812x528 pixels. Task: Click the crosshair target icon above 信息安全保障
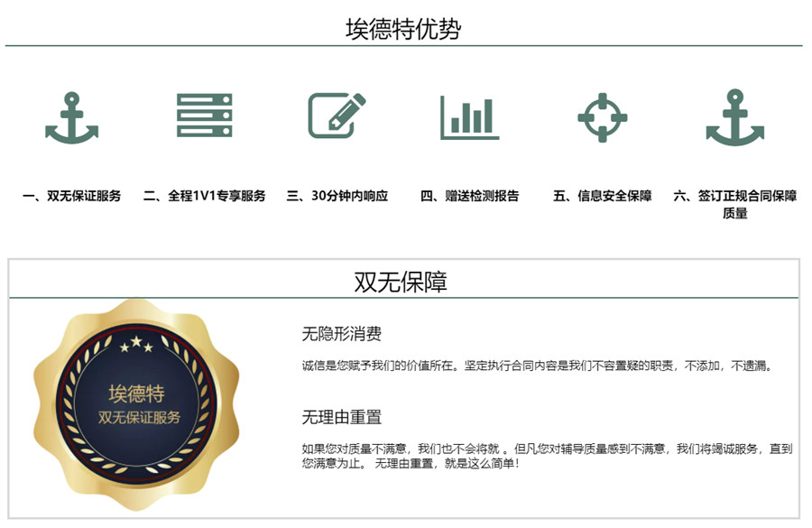[x=603, y=117]
